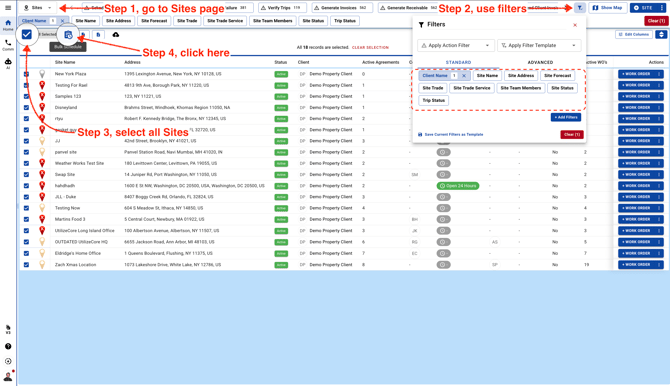Image resolution: width=670 pixels, height=386 pixels.
Task: Open kebab menu for New York Plaza work order
Action: click(x=659, y=74)
